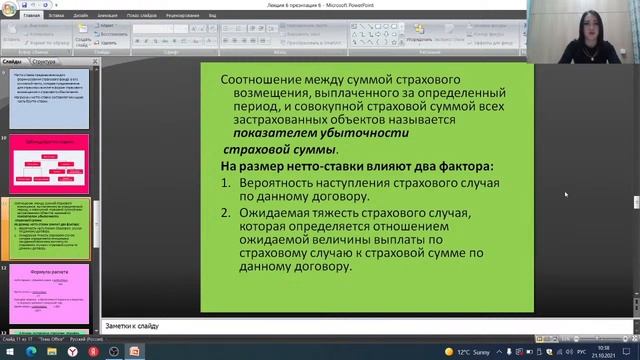
Task: Toggle underline formatting
Action: click(x=156, y=41)
